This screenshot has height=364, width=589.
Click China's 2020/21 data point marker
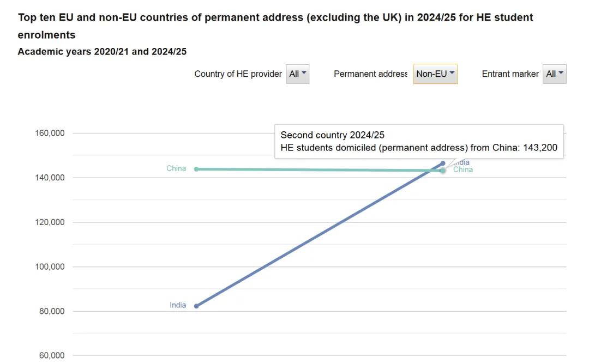196,169
